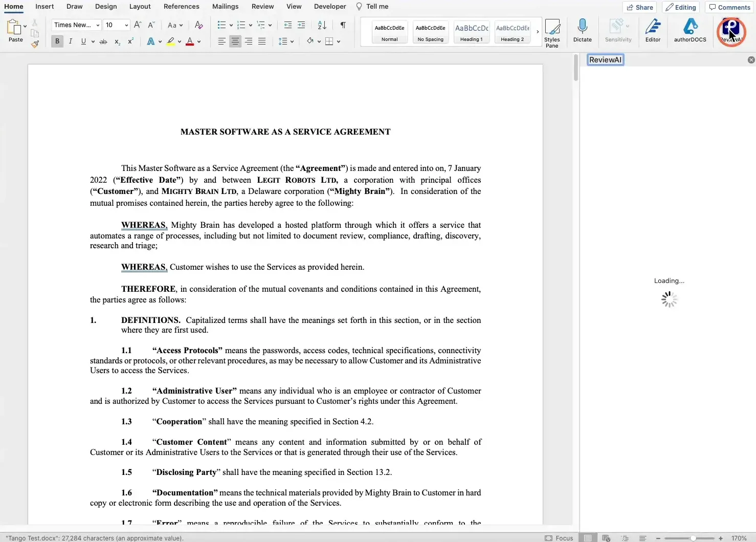Start Dictate with the microphone icon

[x=582, y=31]
